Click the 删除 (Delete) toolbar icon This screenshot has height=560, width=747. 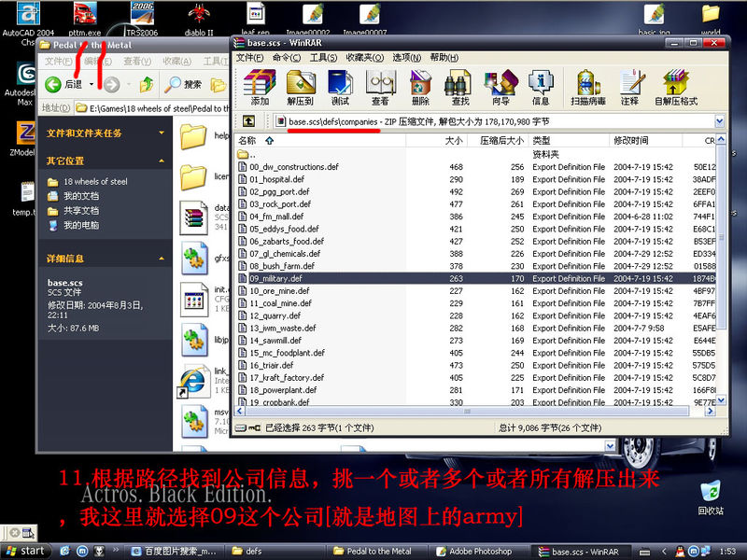pos(420,87)
